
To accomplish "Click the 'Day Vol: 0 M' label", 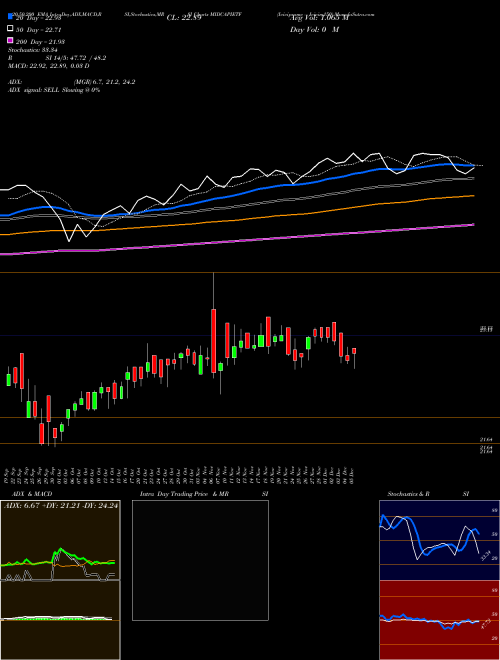I will coord(315,30).
